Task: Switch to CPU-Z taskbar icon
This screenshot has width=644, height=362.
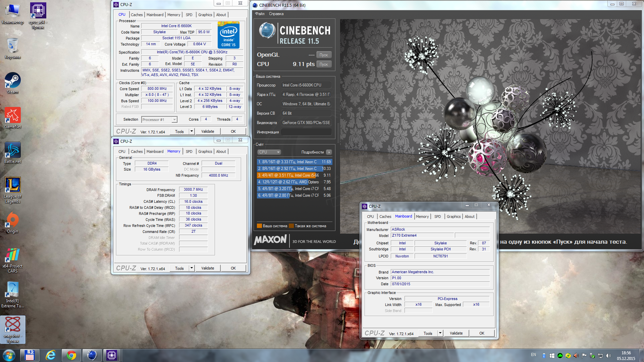Action: click(x=112, y=355)
